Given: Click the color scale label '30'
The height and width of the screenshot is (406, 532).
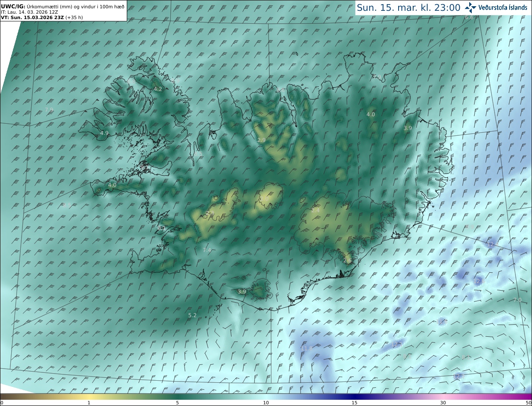Looking at the screenshot, I should point(443,403).
